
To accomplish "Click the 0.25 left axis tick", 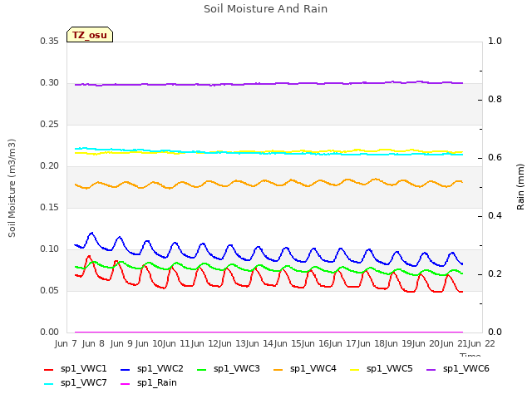I will [x=50, y=125].
